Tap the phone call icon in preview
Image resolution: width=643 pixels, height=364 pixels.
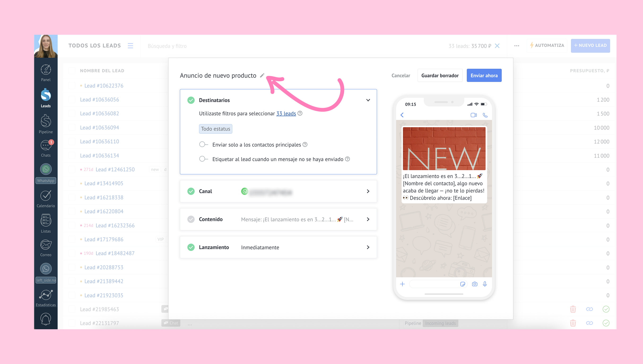pyautogui.click(x=485, y=115)
